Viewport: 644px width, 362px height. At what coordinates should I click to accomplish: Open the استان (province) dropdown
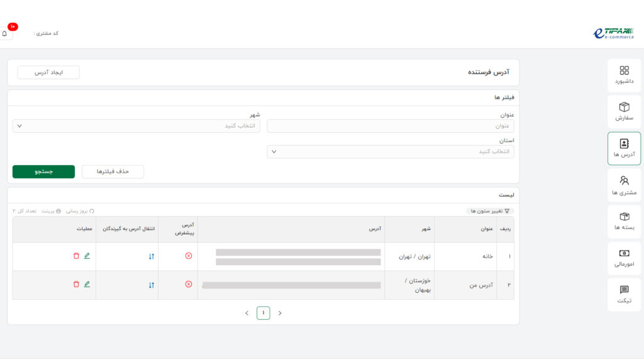click(x=390, y=151)
